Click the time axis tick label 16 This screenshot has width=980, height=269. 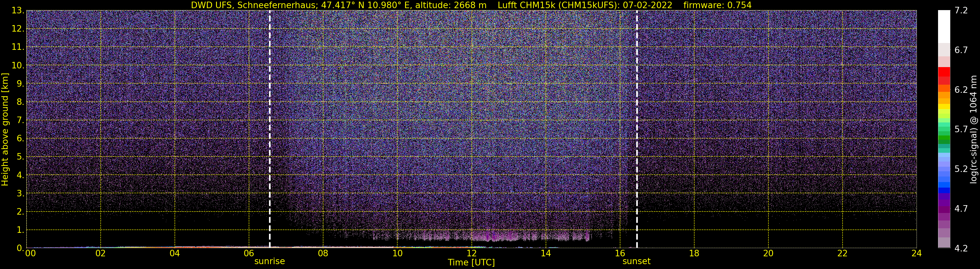pos(620,253)
